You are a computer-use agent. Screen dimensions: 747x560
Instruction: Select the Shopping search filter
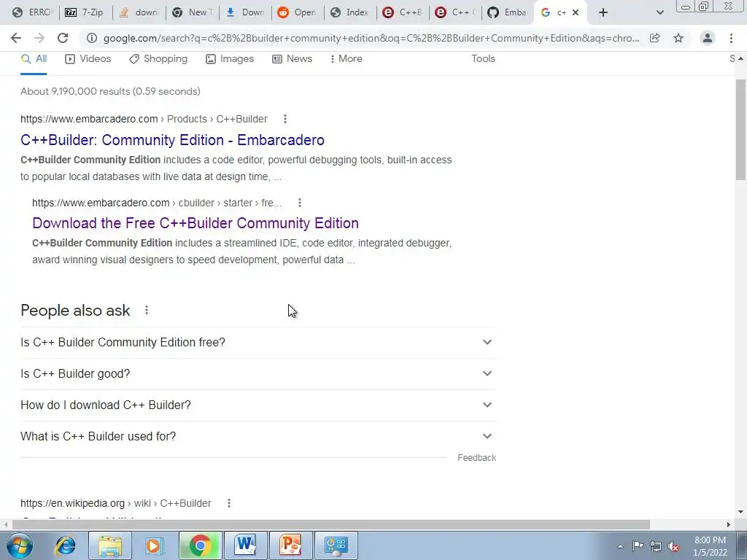158,59
